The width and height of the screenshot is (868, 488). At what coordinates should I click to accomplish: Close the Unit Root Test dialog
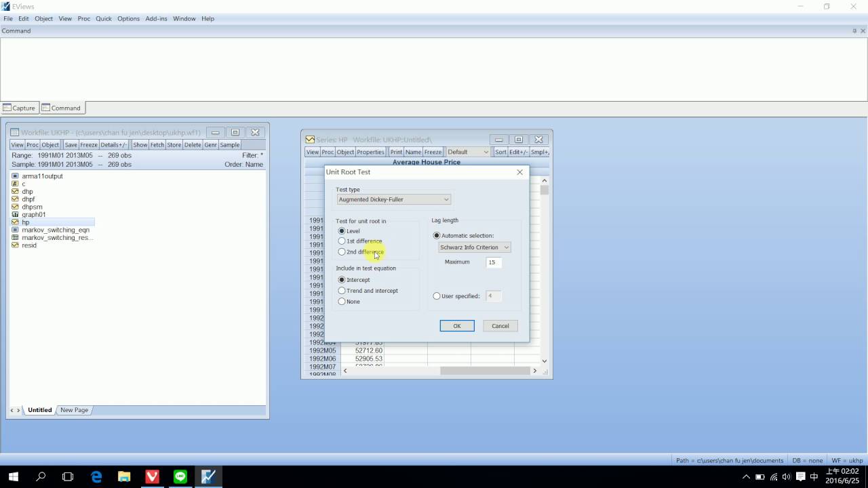pos(520,172)
